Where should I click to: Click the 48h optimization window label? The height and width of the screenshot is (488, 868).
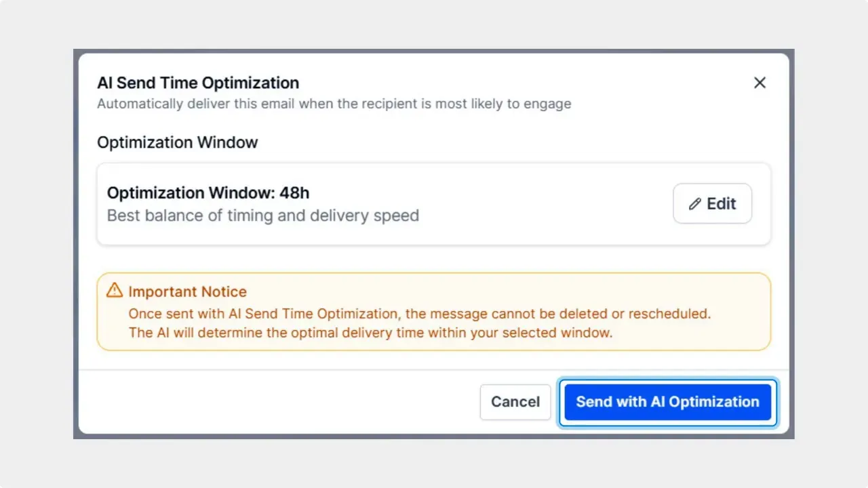tap(208, 192)
